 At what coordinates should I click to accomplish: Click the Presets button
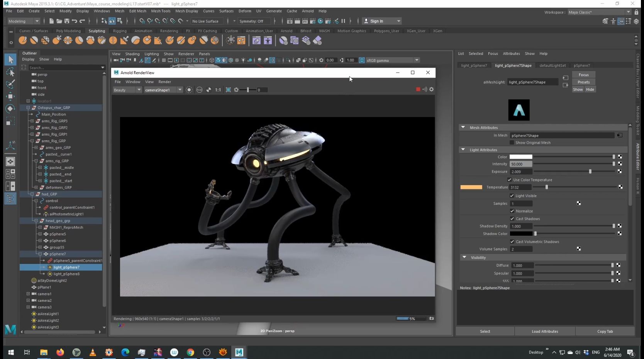coord(583,82)
